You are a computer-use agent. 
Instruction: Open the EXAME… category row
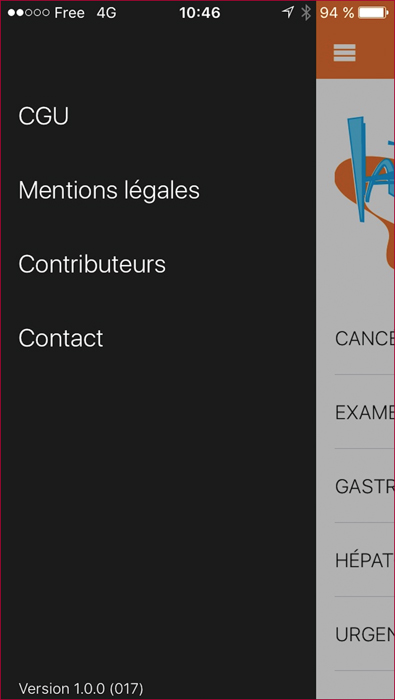(365, 412)
